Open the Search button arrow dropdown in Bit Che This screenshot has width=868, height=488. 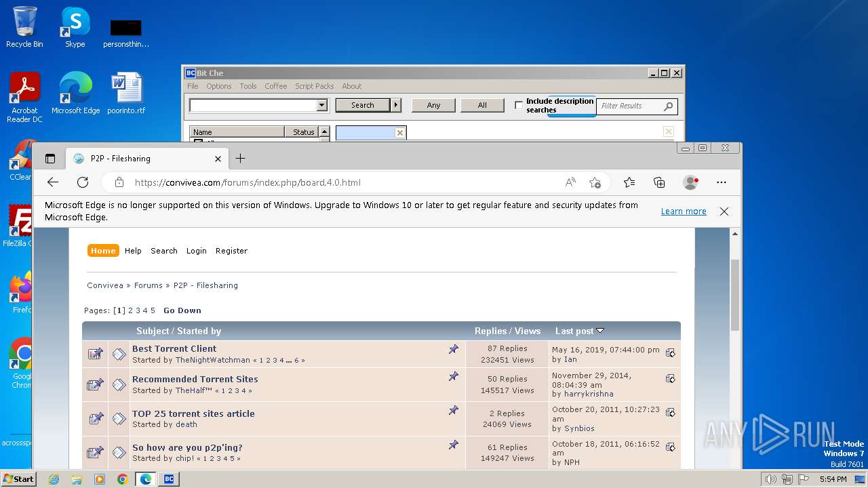[396, 105]
